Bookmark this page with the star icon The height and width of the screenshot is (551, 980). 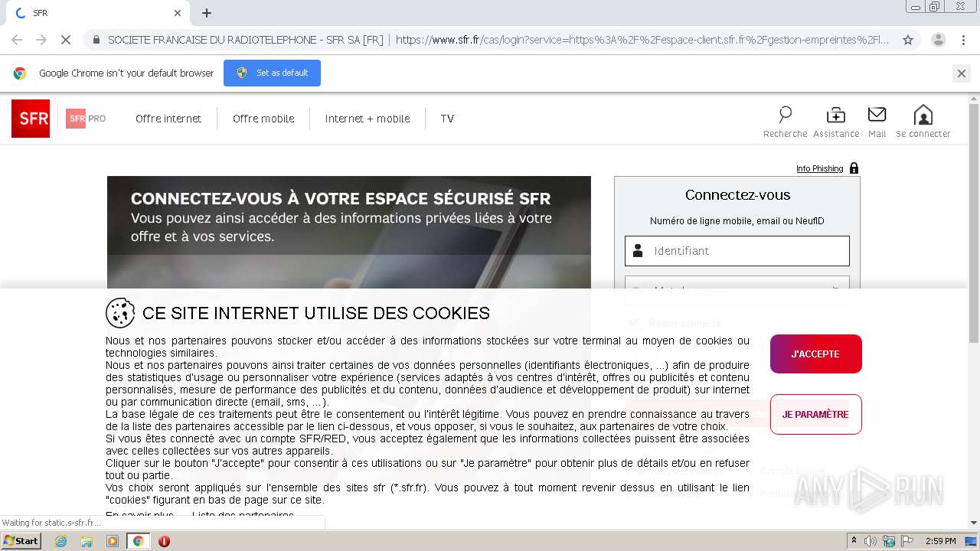click(908, 40)
